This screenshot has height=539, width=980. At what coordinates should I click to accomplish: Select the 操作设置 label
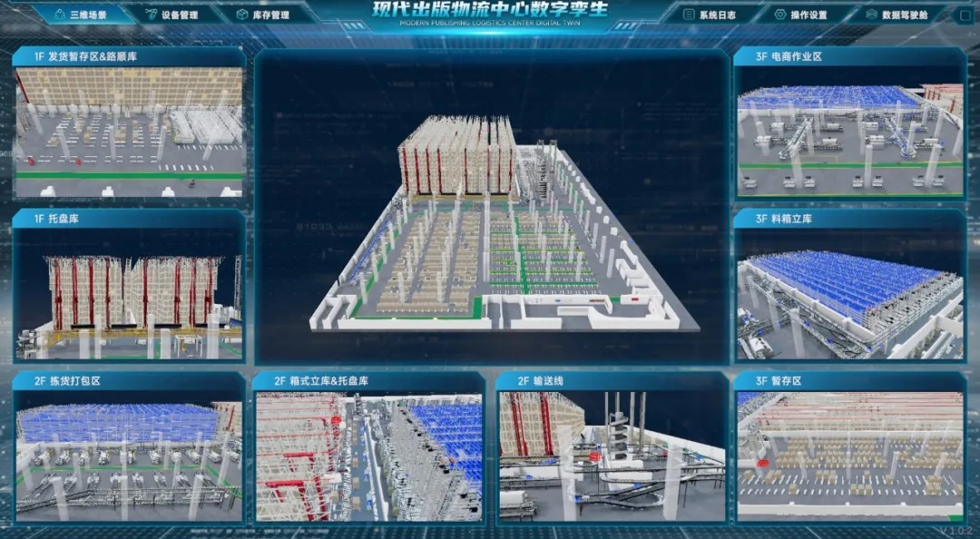pos(808,15)
